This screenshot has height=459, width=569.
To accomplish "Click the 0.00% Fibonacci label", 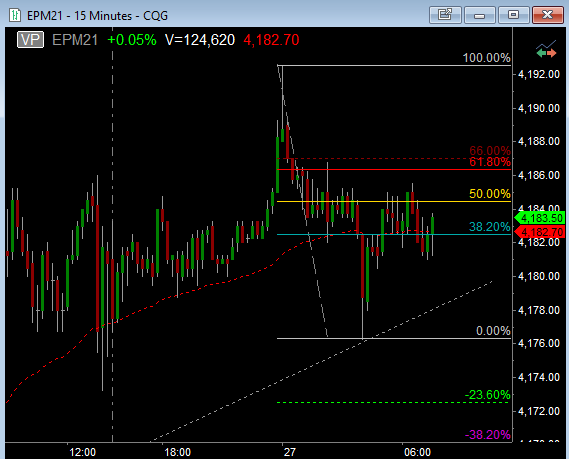I will point(493,331).
